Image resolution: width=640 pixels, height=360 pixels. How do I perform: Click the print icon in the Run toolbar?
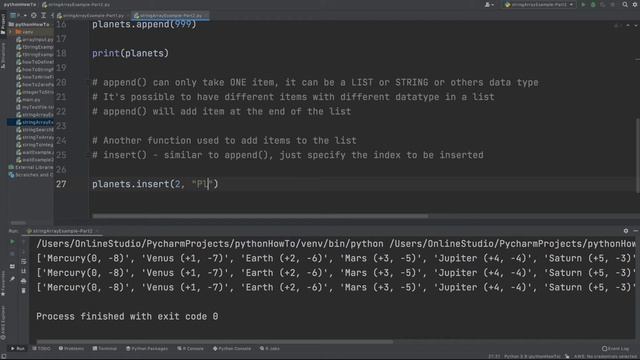[23, 281]
